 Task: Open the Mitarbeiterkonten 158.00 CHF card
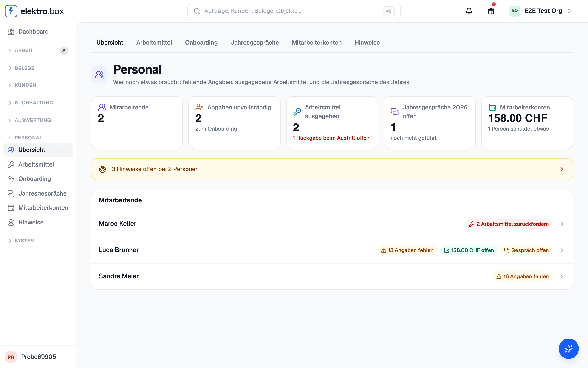pyautogui.click(x=527, y=122)
